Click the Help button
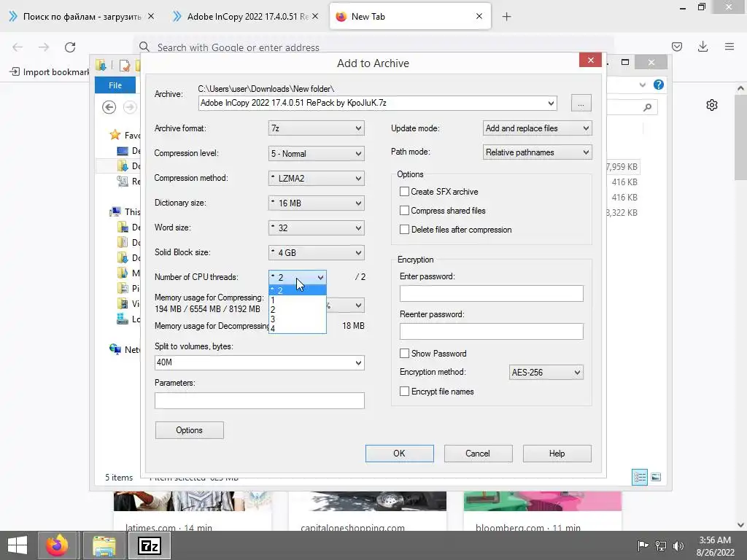The height and width of the screenshot is (560, 747). [x=557, y=454]
